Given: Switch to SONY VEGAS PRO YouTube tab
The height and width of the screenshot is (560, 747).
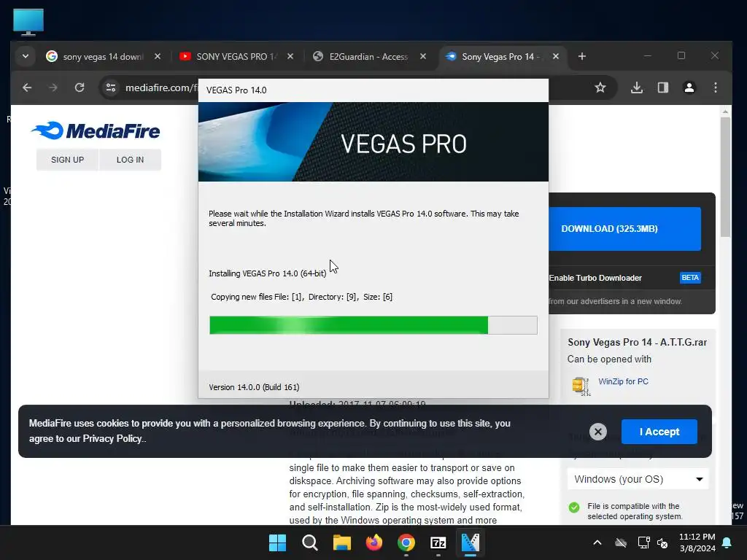Looking at the screenshot, I should [235, 57].
